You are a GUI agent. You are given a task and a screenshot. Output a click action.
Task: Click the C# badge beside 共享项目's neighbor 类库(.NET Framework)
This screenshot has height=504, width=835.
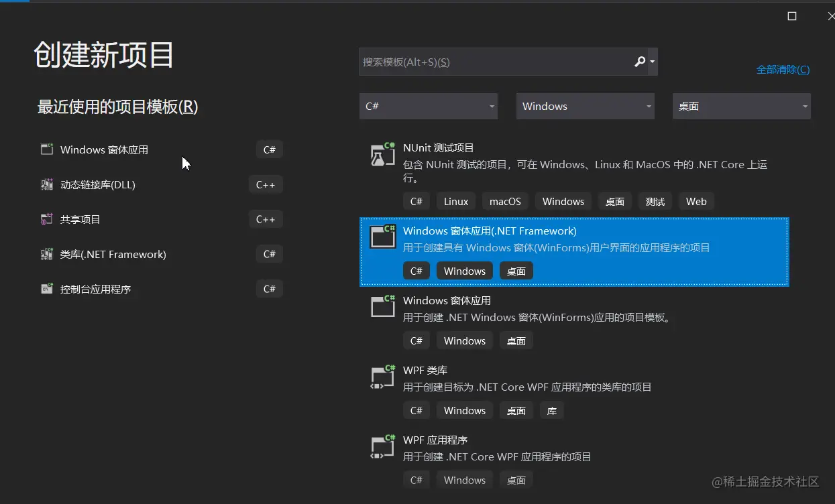click(270, 254)
